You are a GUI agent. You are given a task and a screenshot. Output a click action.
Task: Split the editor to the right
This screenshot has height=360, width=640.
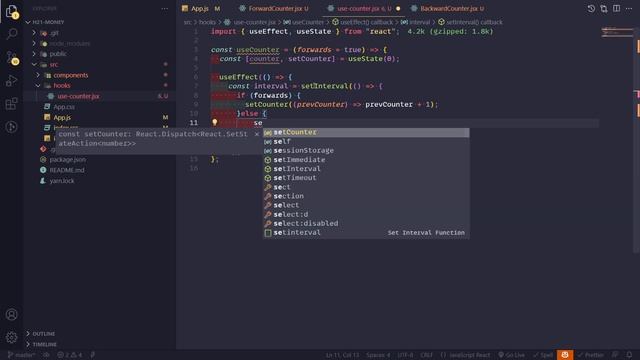click(616, 9)
